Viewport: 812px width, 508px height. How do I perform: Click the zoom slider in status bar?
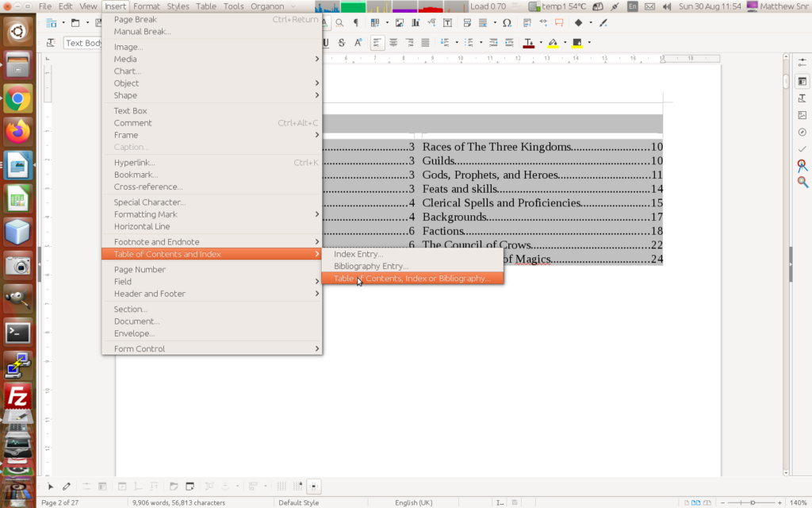pyautogui.click(x=752, y=502)
